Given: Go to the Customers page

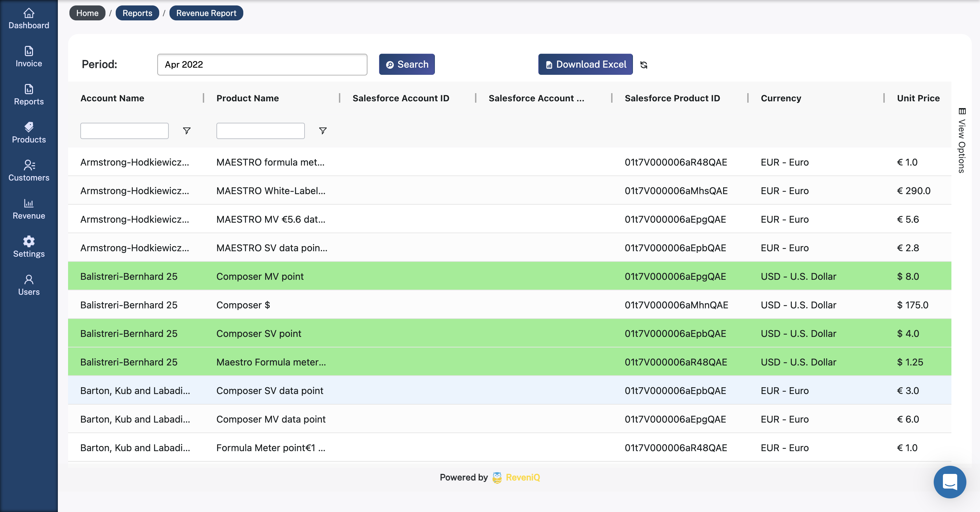Looking at the screenshot, I should (x=29, y=170).
